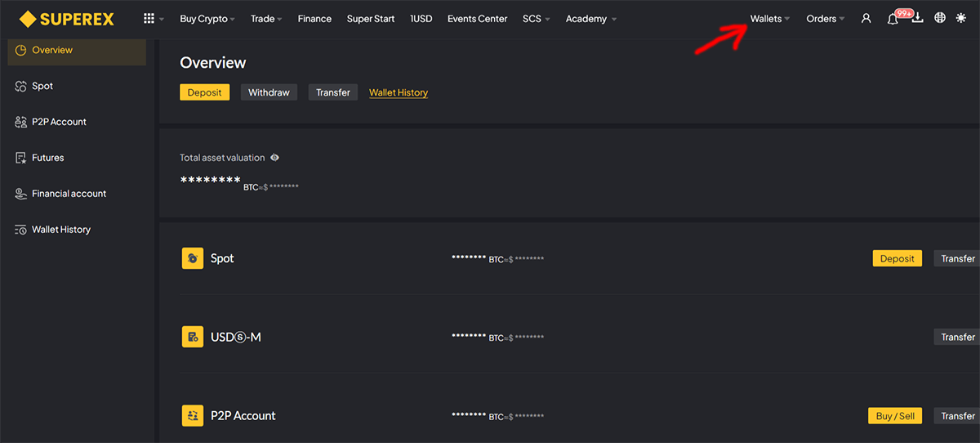The width and height of the screenshot is (980, 443).
Task: Click the P2P Account row icon
Action: pos(192,415)
